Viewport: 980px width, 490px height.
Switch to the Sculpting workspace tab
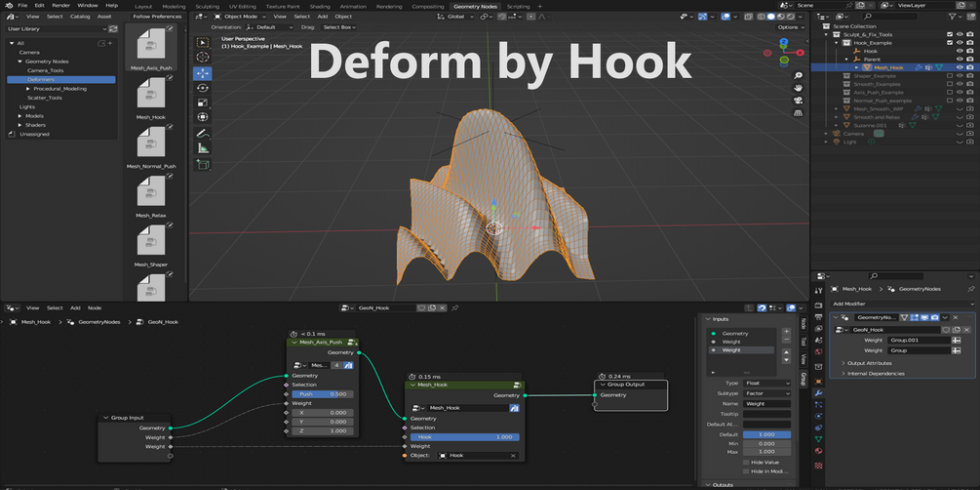point(207,6)
